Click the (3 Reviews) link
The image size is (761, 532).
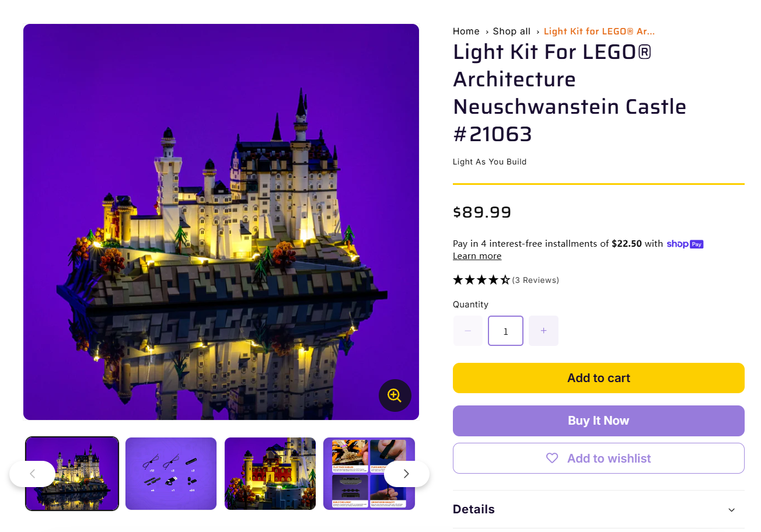[x=535, y=280]
